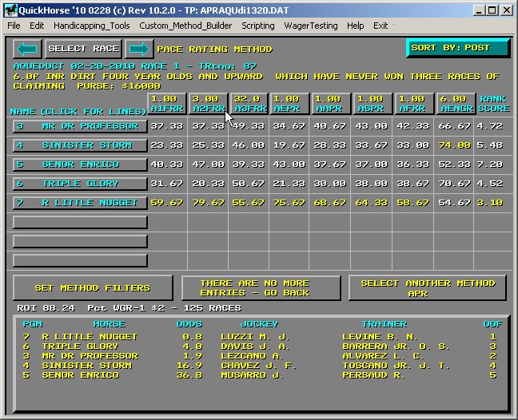This screenshot has height=420, width=518.
Task: Click SELECT ANOTHER METHOD APR button
Action: click(428, 288)
